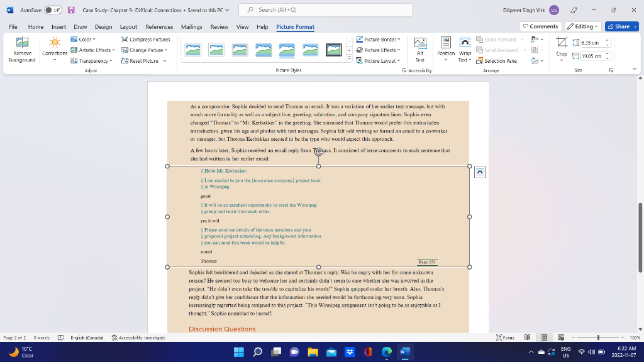Click the picture rotation handle
Screen dimensions: 644x362
point(318,152)
